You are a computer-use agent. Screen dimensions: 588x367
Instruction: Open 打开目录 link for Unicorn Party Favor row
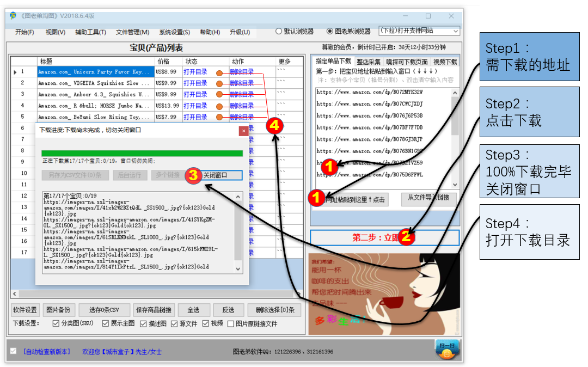pos(195,72)
